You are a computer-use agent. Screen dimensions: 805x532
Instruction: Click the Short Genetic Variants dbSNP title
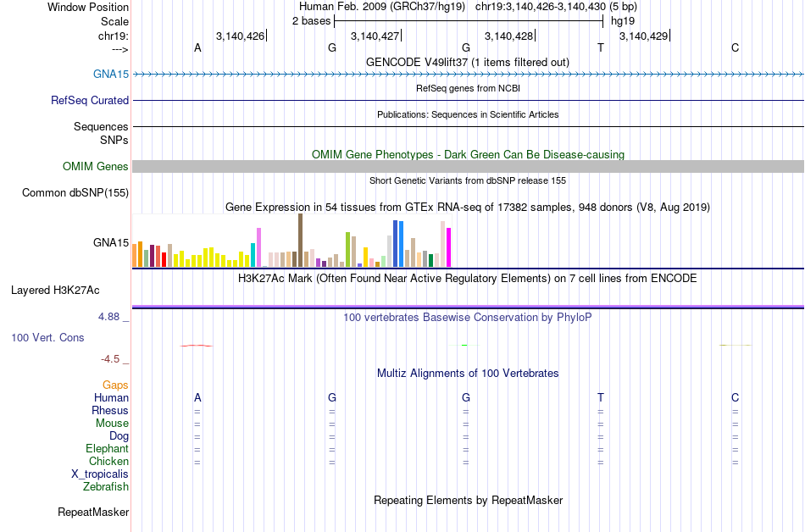(x=468, y=180)
